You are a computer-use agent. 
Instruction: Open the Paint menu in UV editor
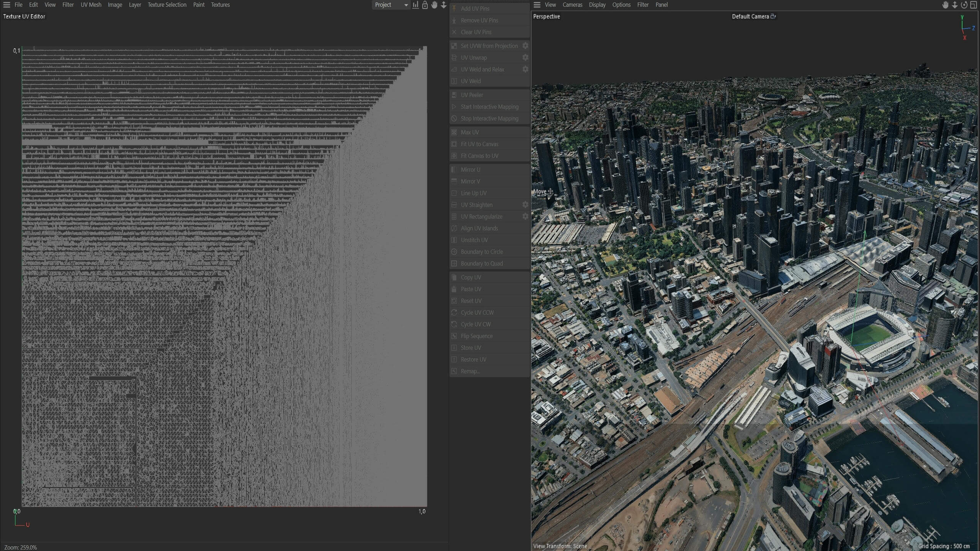(199, 5)
